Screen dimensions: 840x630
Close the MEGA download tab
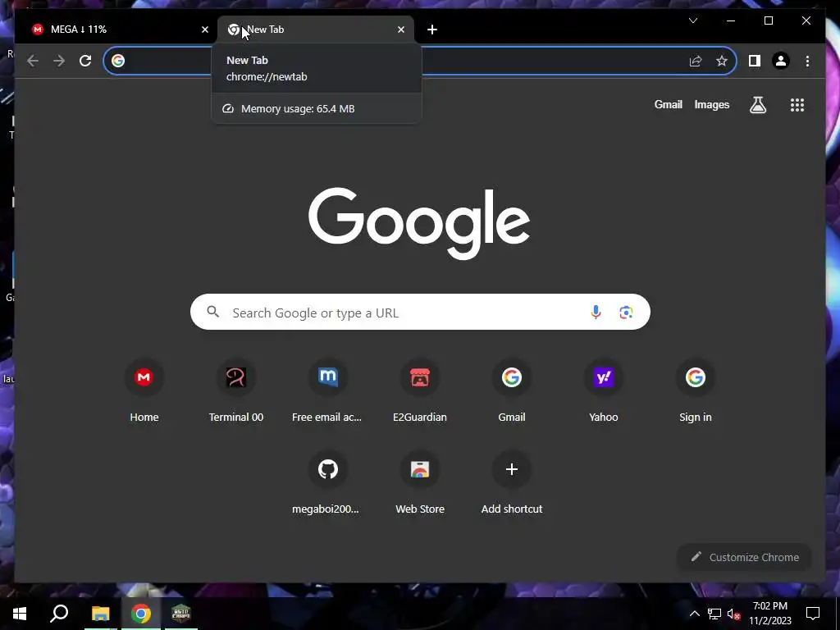point(204,30)
